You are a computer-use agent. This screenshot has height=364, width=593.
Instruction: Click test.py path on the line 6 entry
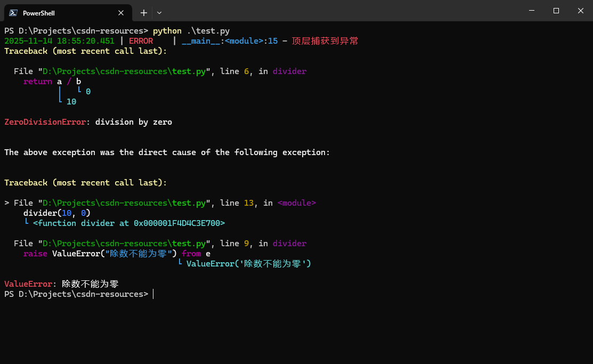124,71
